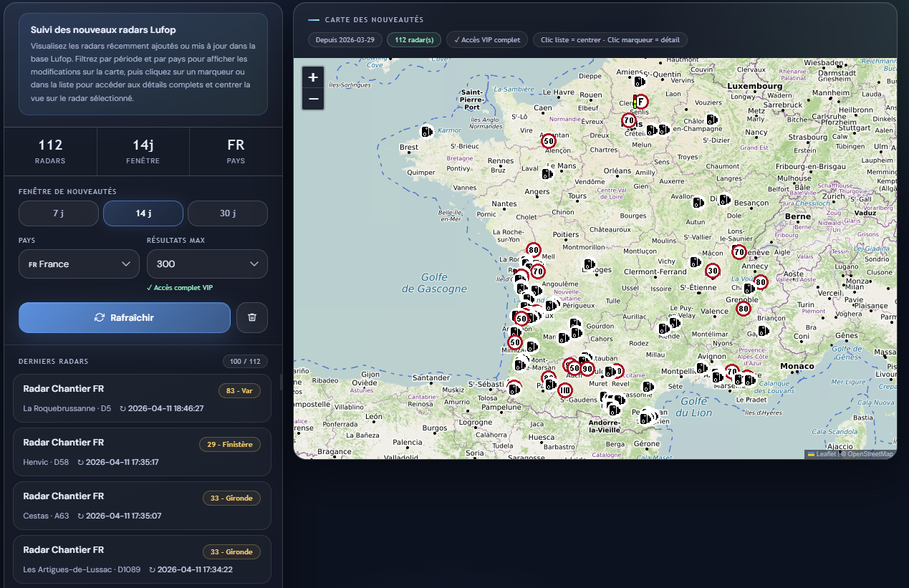This screenshot has width=909, height=588.
Task: Open the Henvic D58 radar card
Action: click(x=143, y=452)
